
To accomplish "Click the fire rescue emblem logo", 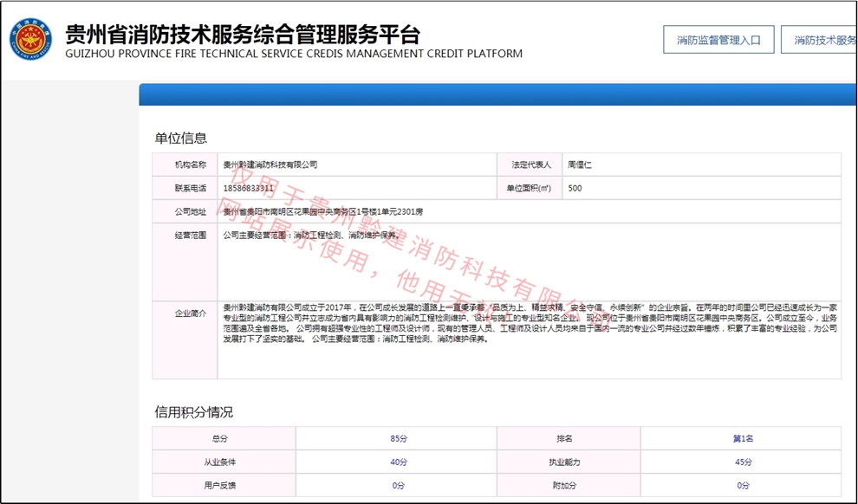I will pos(31,40).
